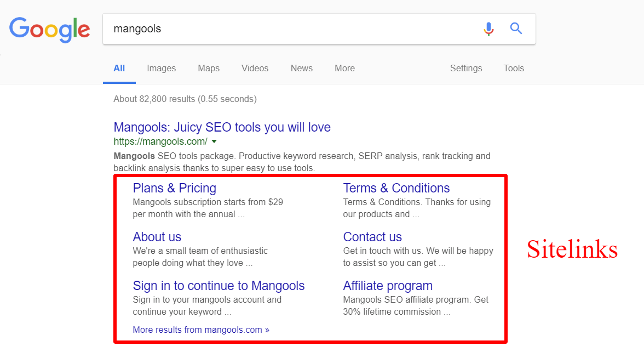Open the Videos tab
Viewport: 644px width, 352px height.
point(255,68)
